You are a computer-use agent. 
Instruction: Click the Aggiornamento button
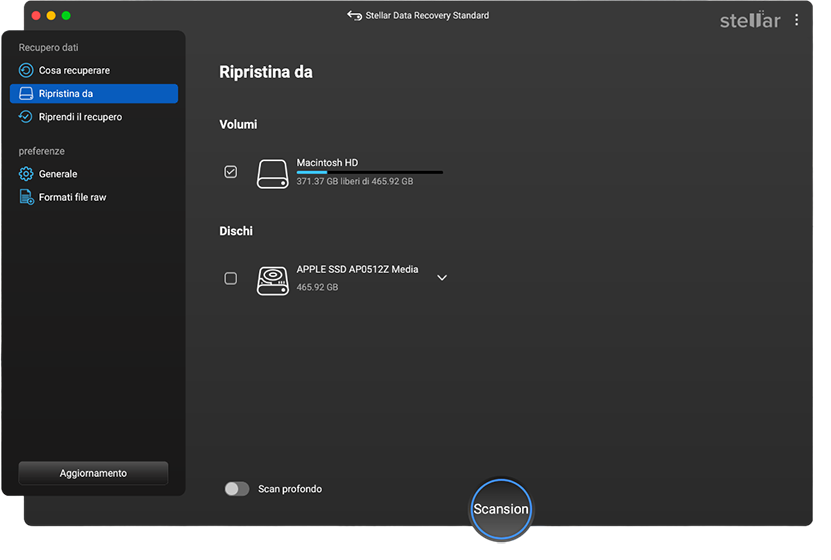click(x=93, y=473)
